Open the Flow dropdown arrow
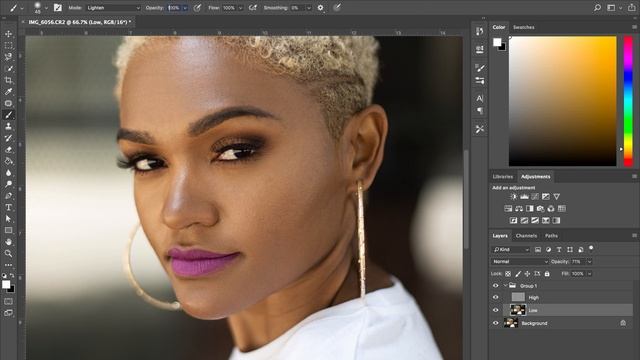 pyautogui.click(x=240, y=8)
